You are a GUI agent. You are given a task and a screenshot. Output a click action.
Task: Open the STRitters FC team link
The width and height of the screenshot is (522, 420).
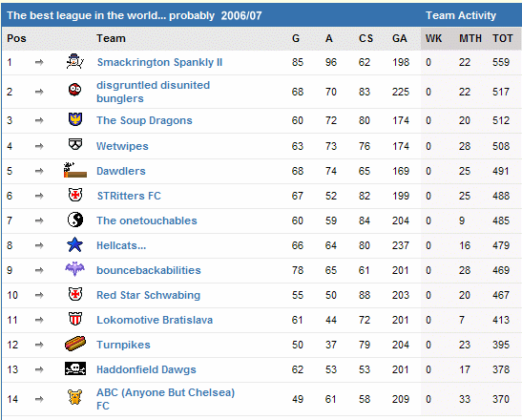(x=129, y=196)
